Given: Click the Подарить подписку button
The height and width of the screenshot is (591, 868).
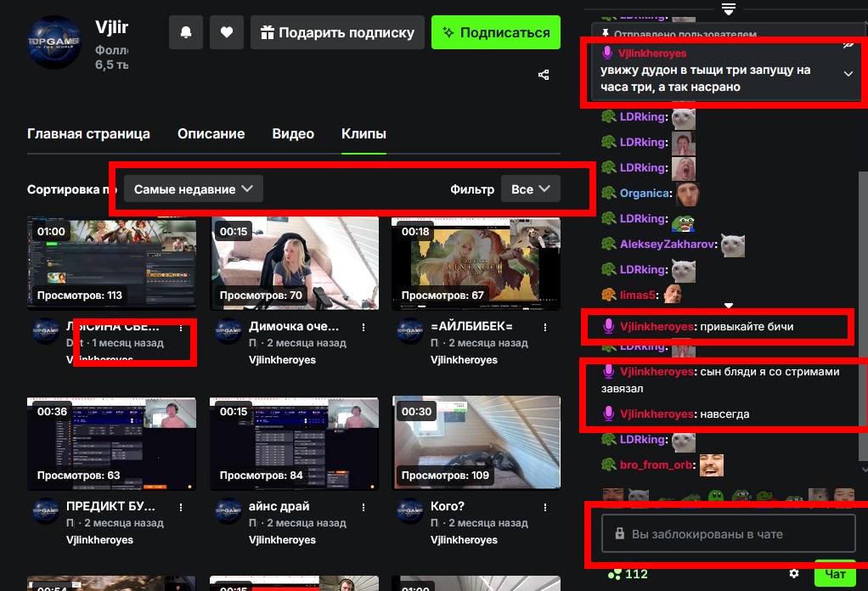Looking at the screenshot, I should tap(337, 32).
